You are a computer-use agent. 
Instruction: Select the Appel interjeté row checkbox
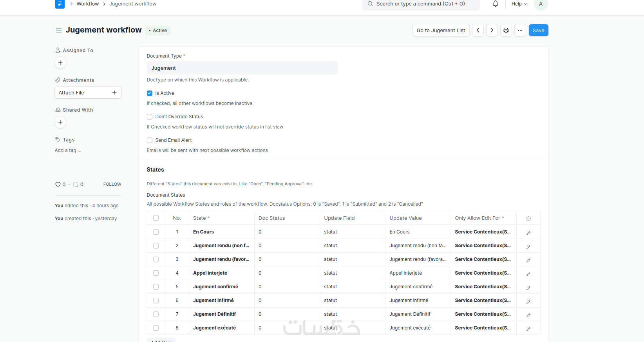pyautogui.click(x=156, y=273)
